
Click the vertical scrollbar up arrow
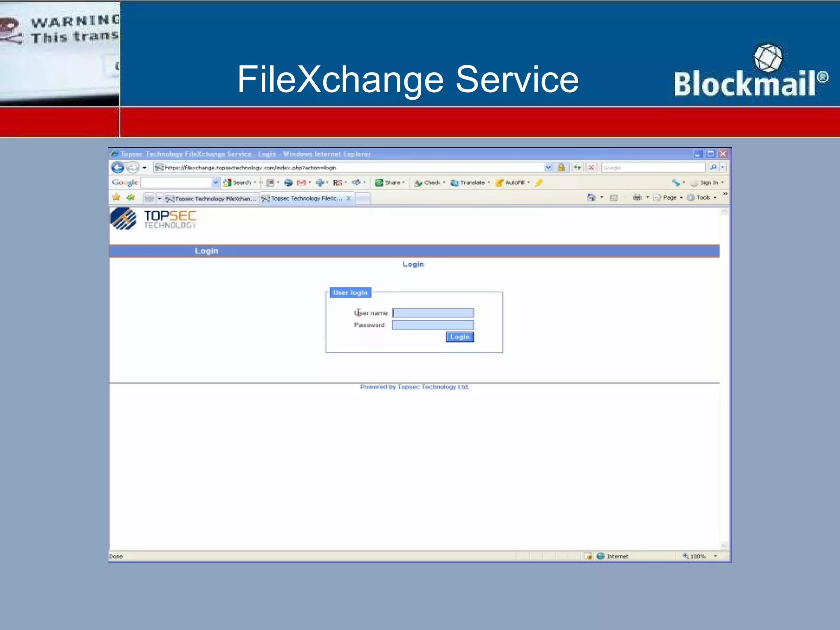pos(724,211)
